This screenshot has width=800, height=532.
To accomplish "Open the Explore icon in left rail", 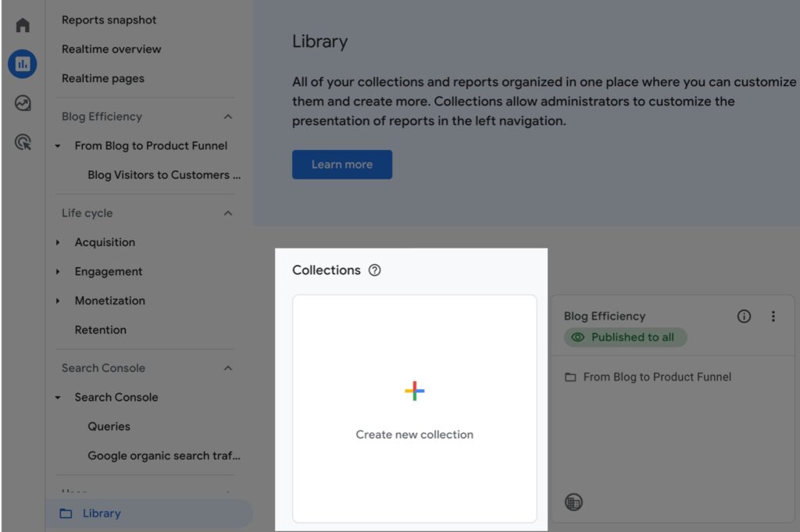I will click(x=23, y=103).
